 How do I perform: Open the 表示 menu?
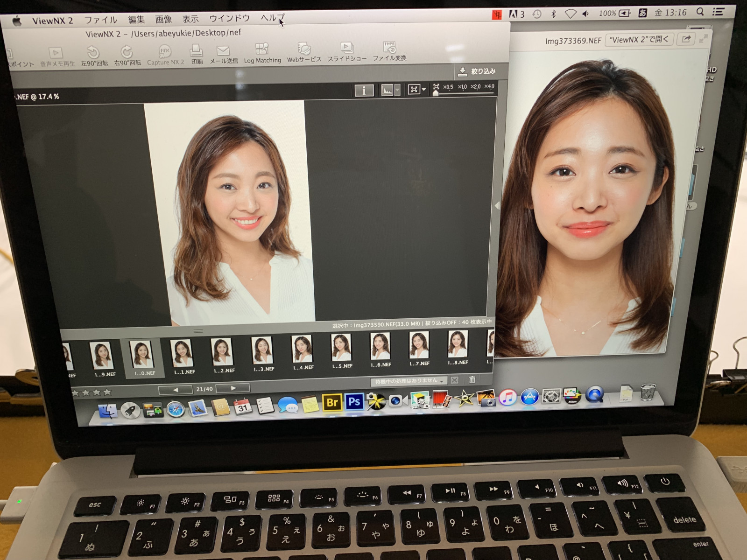(190, 19)
